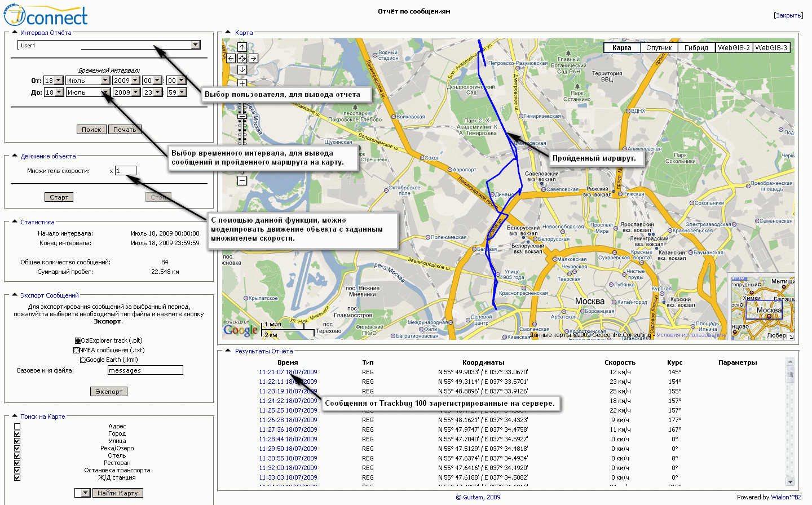The width and height of the screenshot is (812, 505).
Task: Pan the map down with the arrow button
Action: click(x=242, y=69)
